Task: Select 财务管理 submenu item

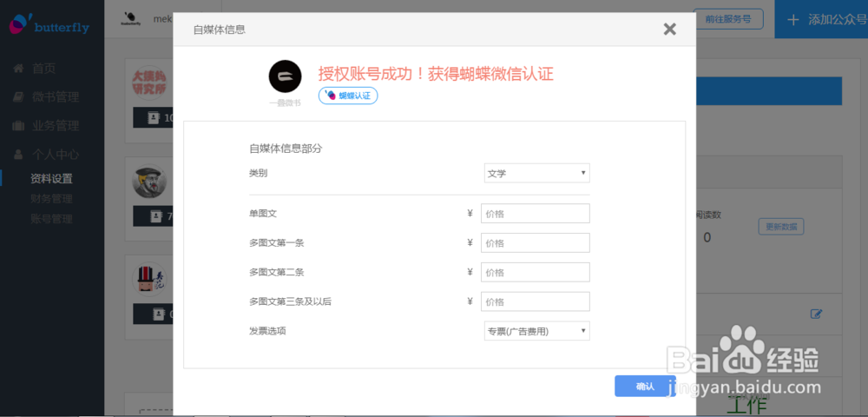Action: point(51,199)
